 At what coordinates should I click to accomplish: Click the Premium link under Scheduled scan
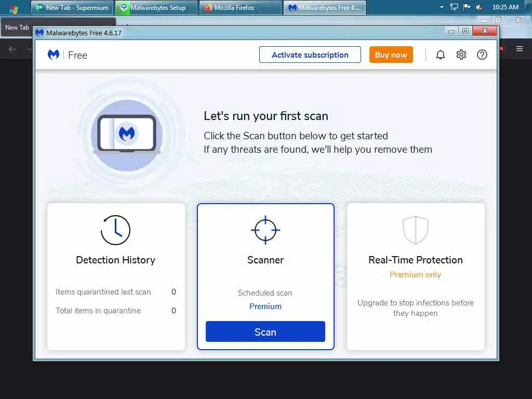[265, 307]
